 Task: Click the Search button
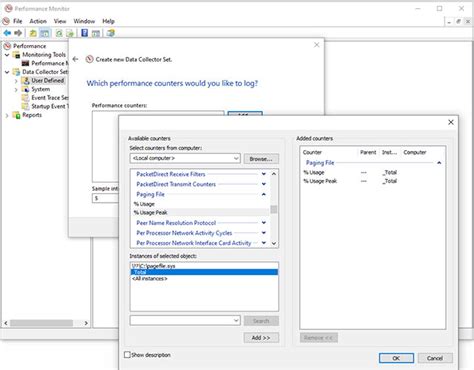click(x=261, y=321)
